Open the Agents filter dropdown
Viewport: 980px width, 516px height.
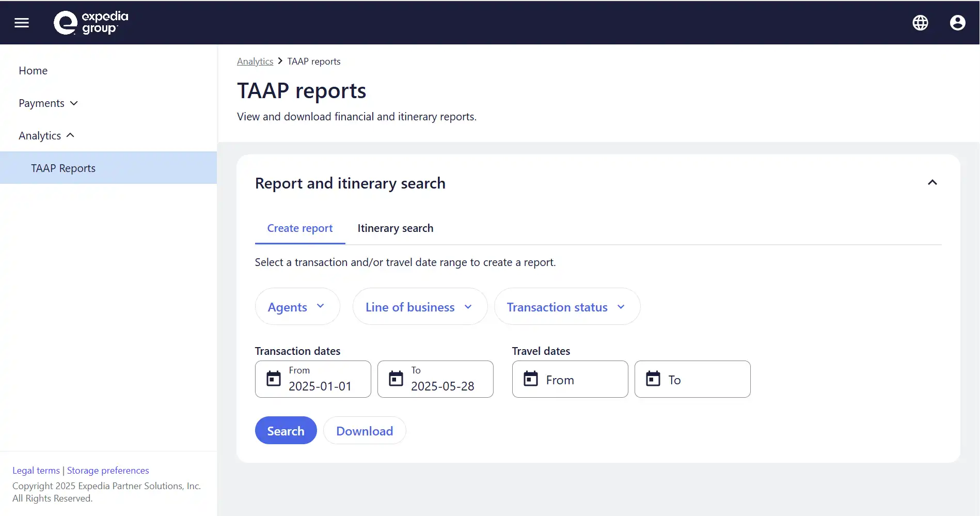297,307
